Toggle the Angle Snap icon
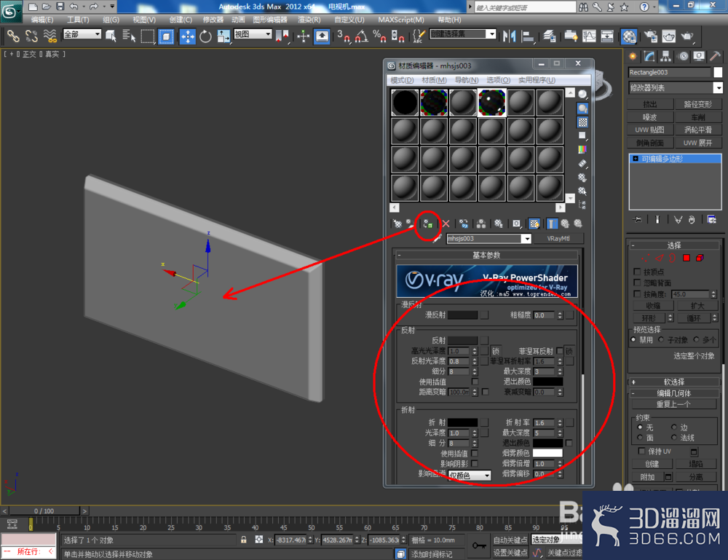This screenshot has height=560, width=728. point(361,36)
